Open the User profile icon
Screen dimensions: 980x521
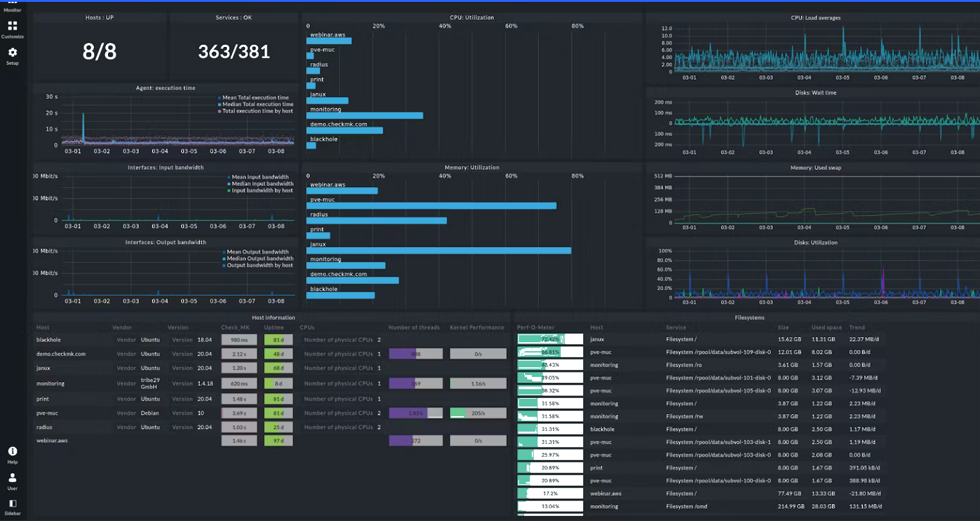click(x=12, y=480)
